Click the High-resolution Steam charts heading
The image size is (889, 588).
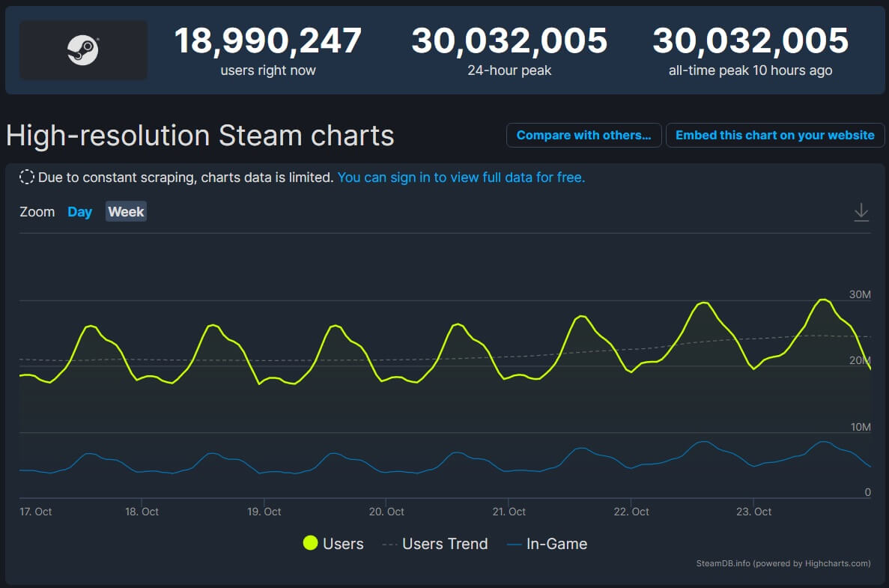click(x=200, y=136)
